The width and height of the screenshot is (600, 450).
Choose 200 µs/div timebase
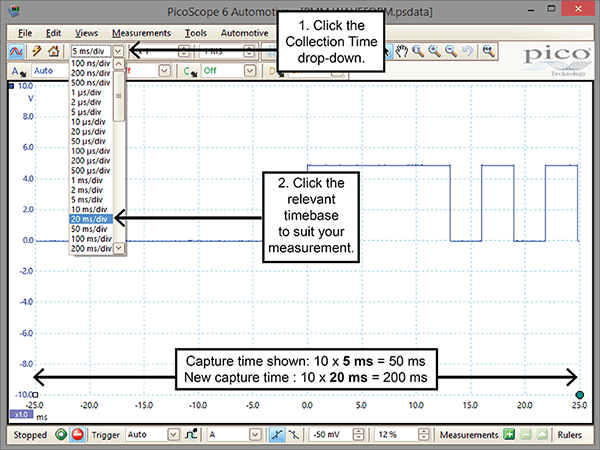click(x=91, y=161)
